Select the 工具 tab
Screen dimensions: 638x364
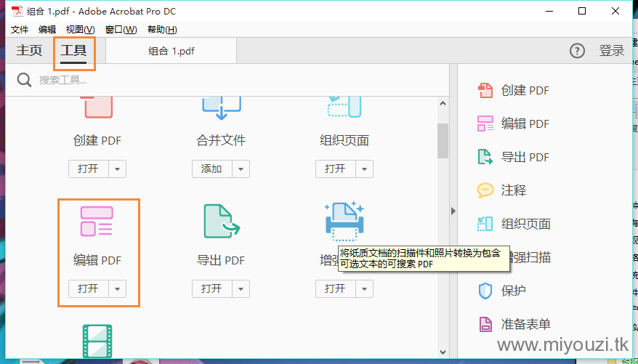coord(73,50)
